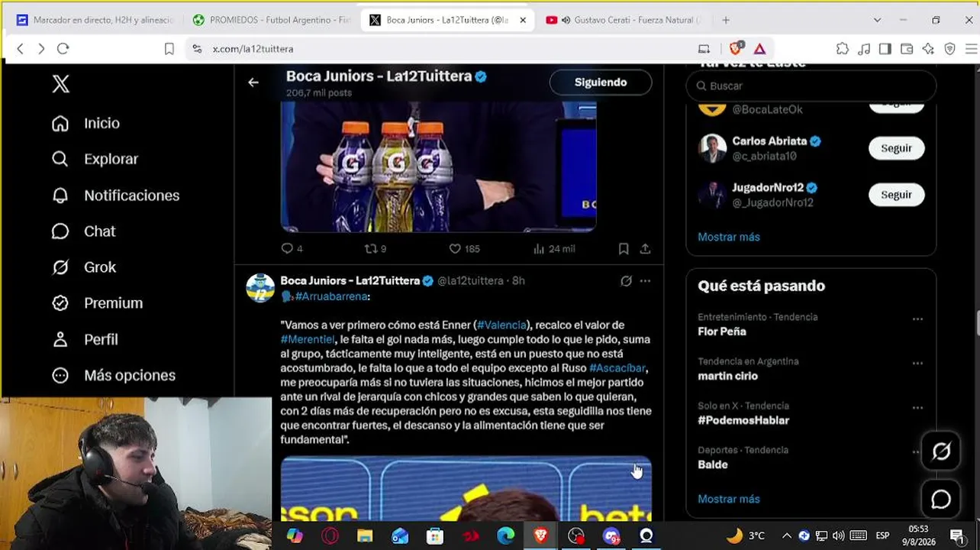Open Microsoft Edge from the taskbar
Image resolution: width=980 pixels, height=550 pixels.
click(505, 535)
